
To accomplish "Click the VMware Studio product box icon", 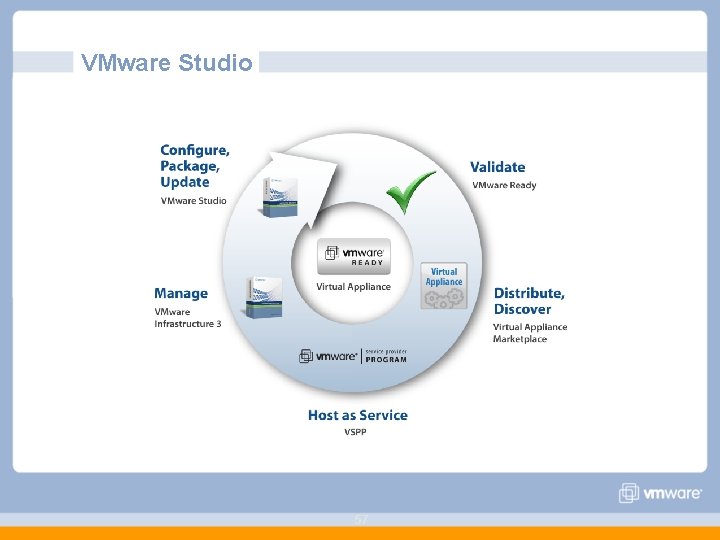I will coord(280,197).
